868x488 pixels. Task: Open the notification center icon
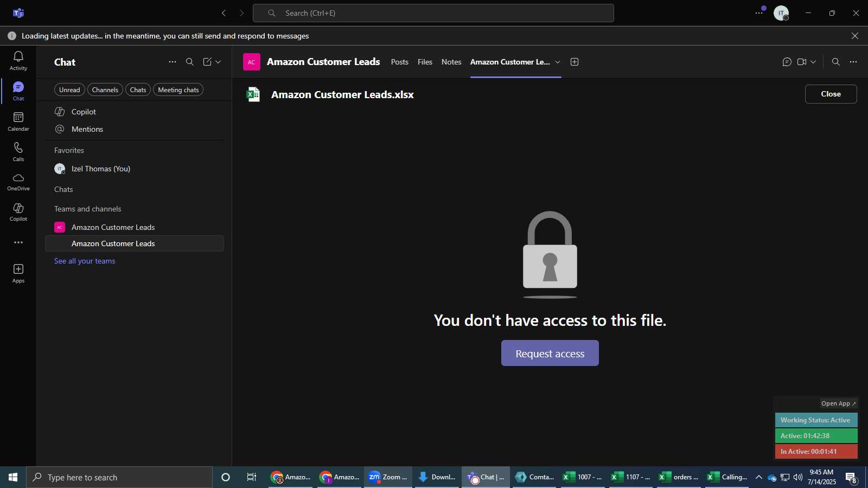tap(851, 478)
